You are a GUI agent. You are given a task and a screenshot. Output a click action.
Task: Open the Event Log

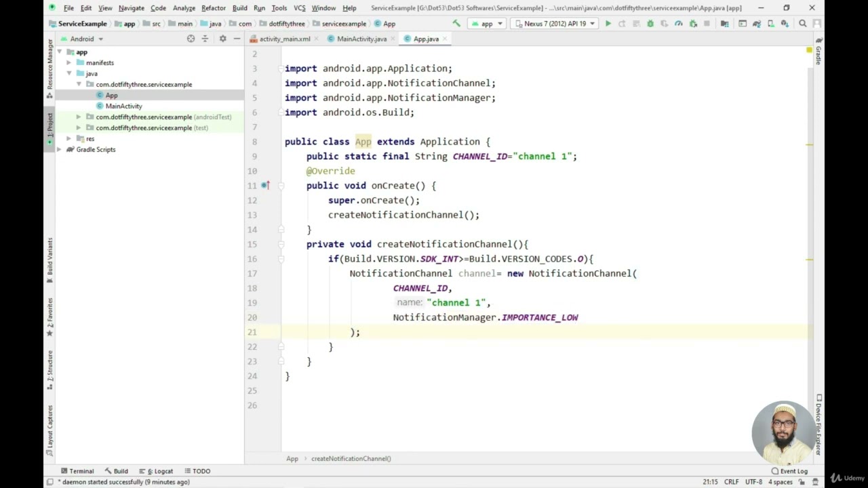[789, 471]
